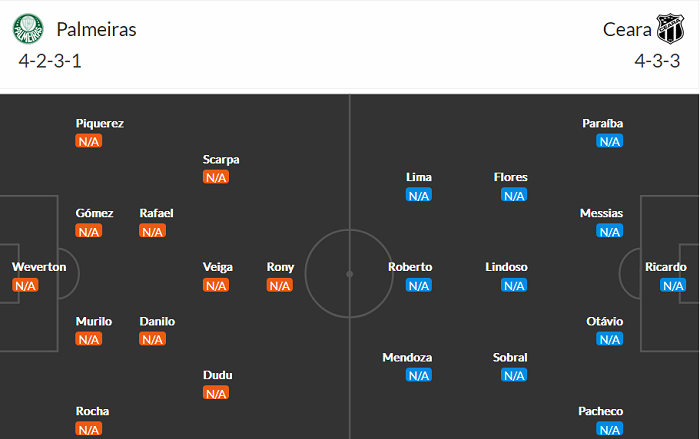Select Mendoza in Ceara's attack
Image resolution: width=700 pixels, height=439 pixels.
coord(406,357)
